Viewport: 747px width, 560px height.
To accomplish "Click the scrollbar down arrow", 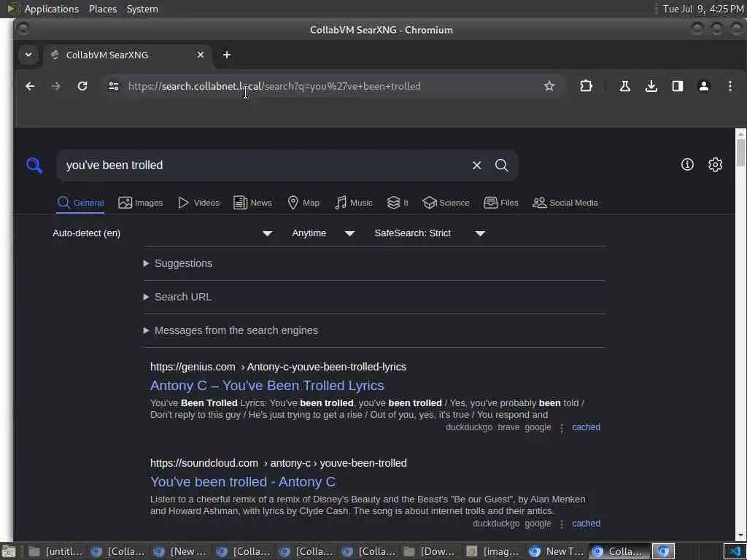I will click(x=740, y=536).
